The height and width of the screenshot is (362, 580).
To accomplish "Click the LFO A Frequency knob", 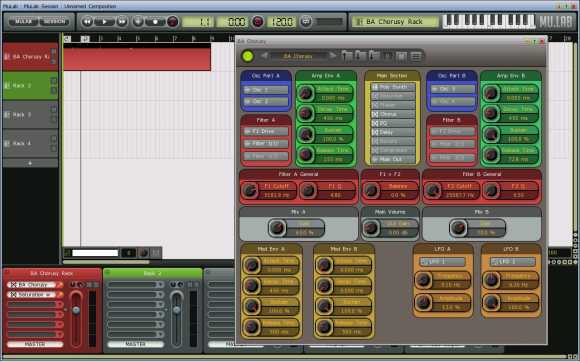I will (423, 280).
